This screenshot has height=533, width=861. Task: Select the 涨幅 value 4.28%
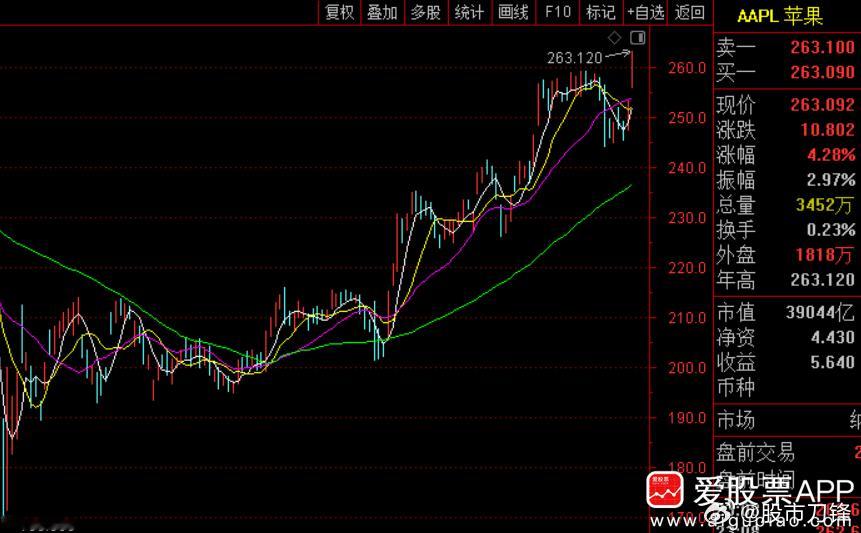pos(831,154)
